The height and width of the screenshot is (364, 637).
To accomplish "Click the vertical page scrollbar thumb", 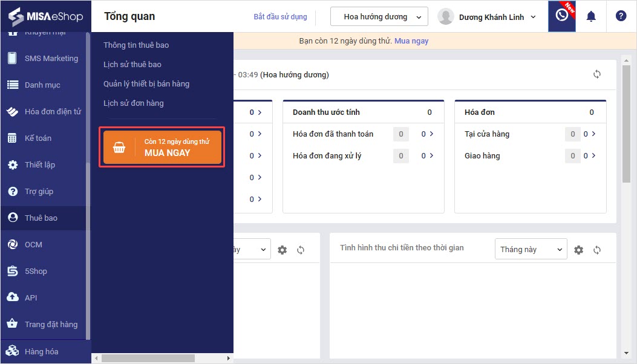I will pos(626,123).
